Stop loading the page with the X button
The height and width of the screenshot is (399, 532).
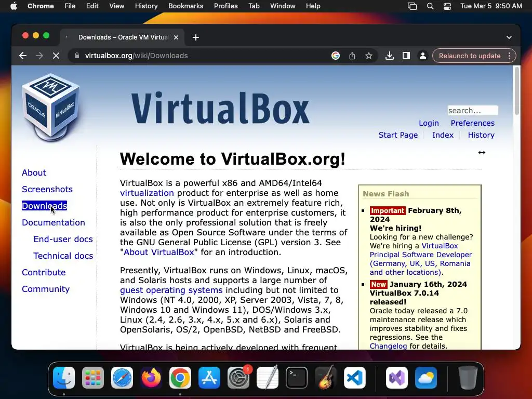pyautogui.click(x=56, y=56)
